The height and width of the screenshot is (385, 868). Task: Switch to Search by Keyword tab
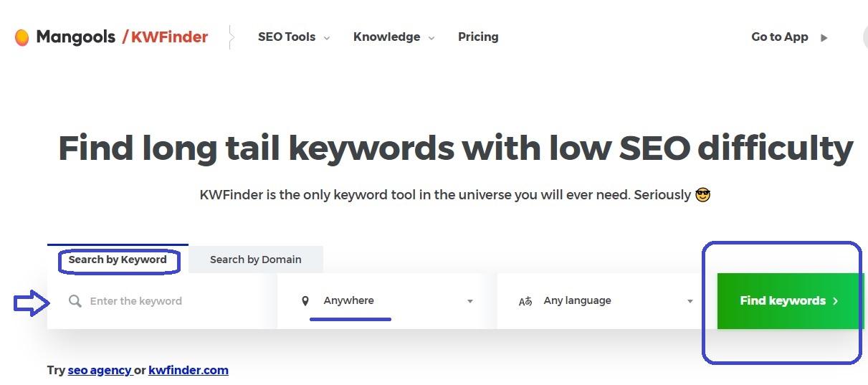tap(118, 260)
